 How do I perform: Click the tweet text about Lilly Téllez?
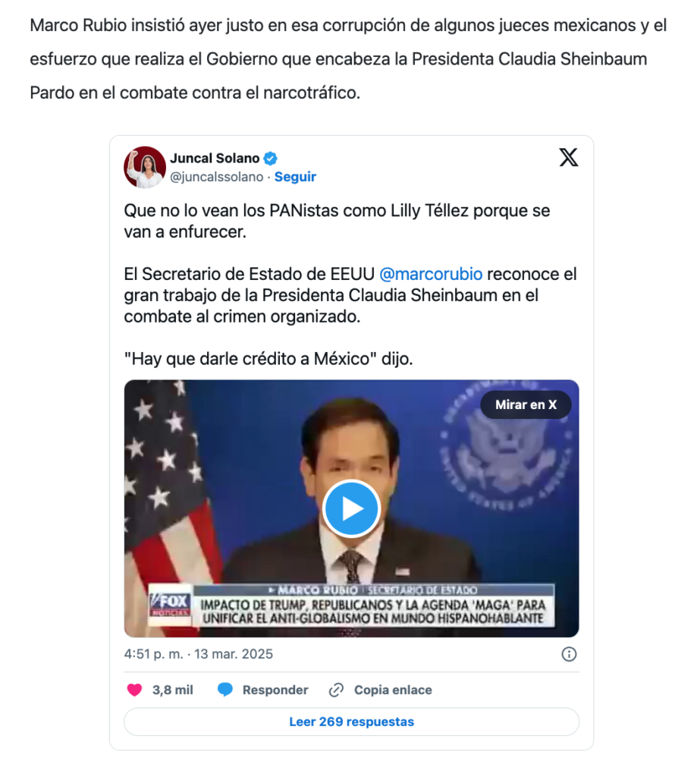click(x=337, y=221)
